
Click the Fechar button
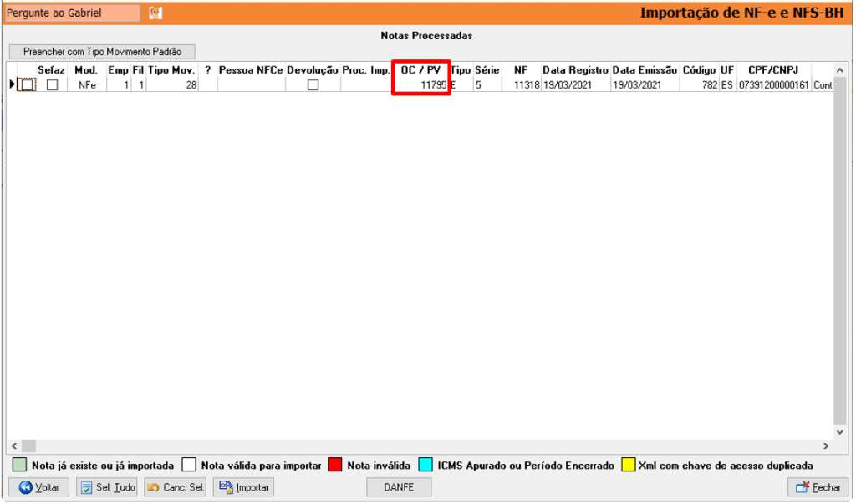pos(818,487)
